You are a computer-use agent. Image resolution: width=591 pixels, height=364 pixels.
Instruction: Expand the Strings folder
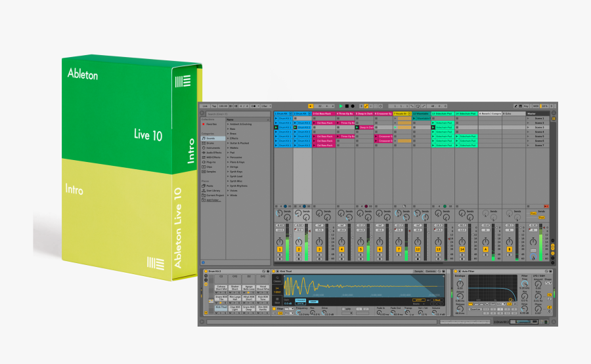[228, 167]
